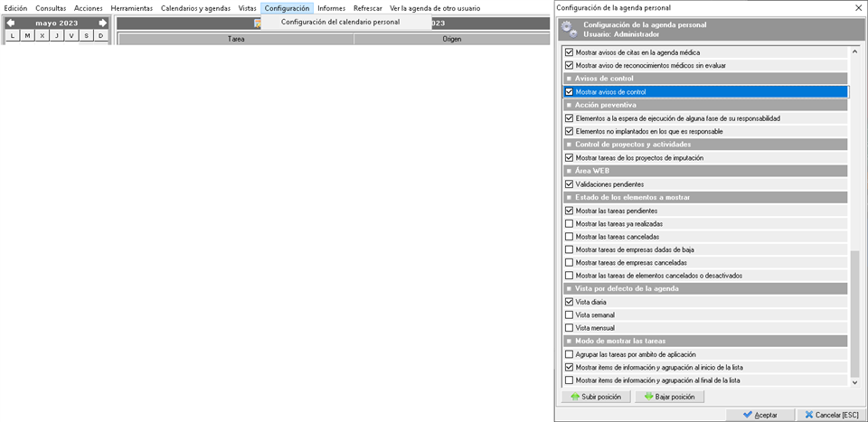Open the Configuración menu
Screen dimensions: 868x422
click(x=287, y=8)
